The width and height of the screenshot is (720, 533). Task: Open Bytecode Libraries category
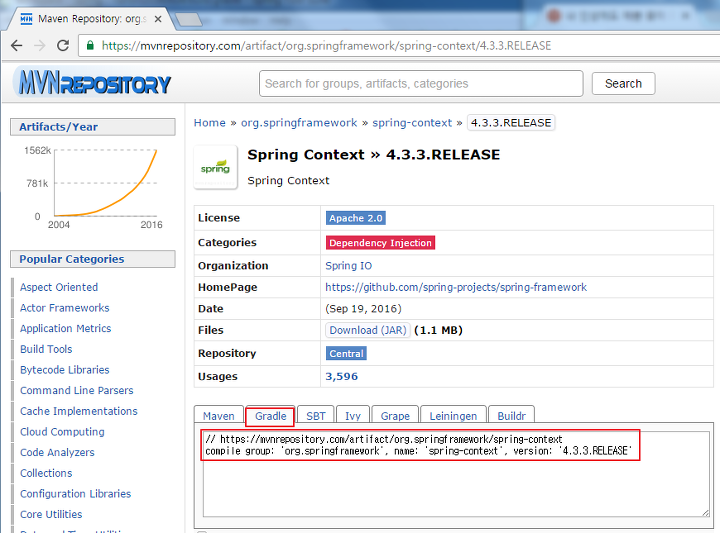click(x=65, y=370)
